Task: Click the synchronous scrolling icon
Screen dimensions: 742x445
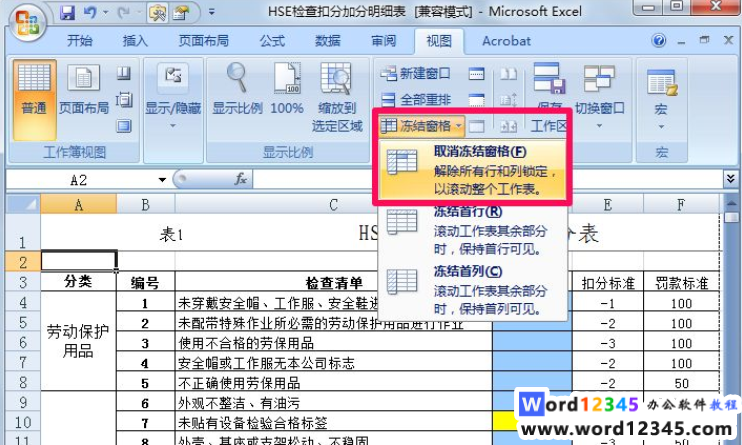Action: [509, 100]
